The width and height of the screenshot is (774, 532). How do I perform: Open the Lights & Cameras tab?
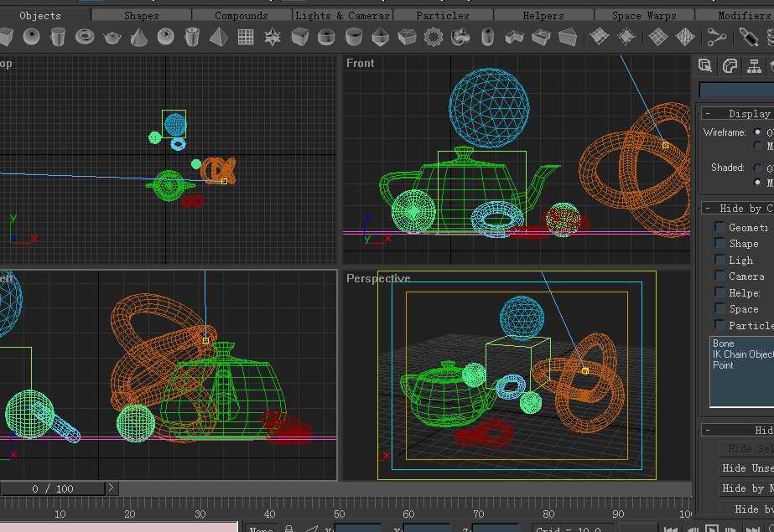342,15
